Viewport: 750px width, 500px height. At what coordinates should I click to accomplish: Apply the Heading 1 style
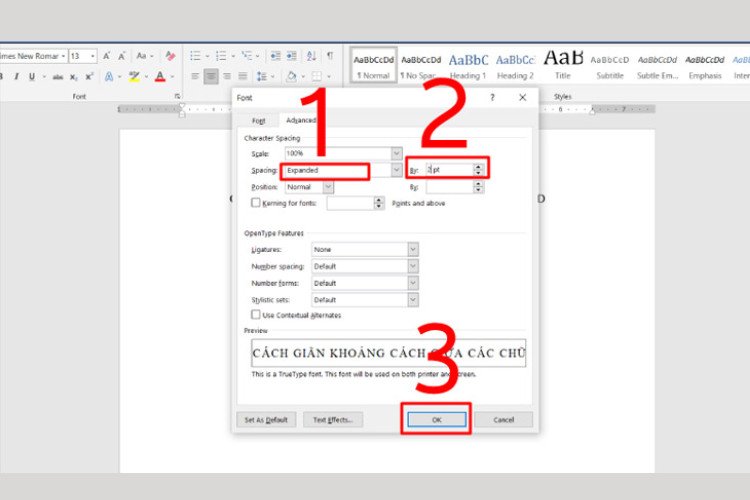pyautogui.click(x=468, y=66)
